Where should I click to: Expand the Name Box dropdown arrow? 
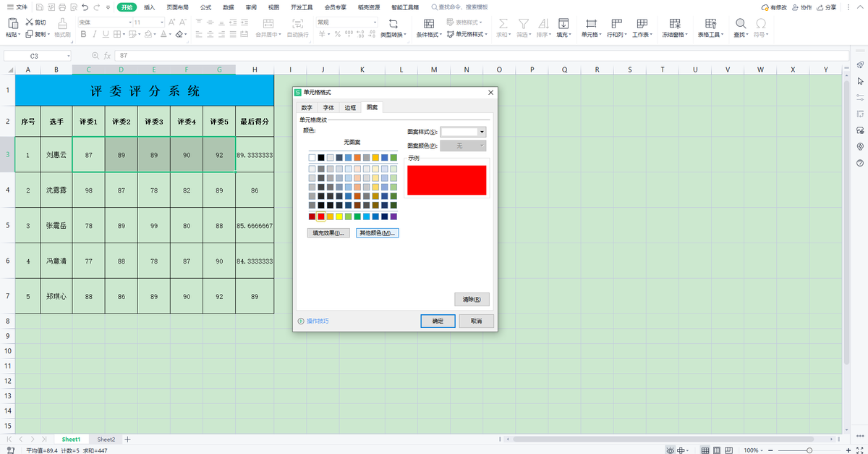69,56
